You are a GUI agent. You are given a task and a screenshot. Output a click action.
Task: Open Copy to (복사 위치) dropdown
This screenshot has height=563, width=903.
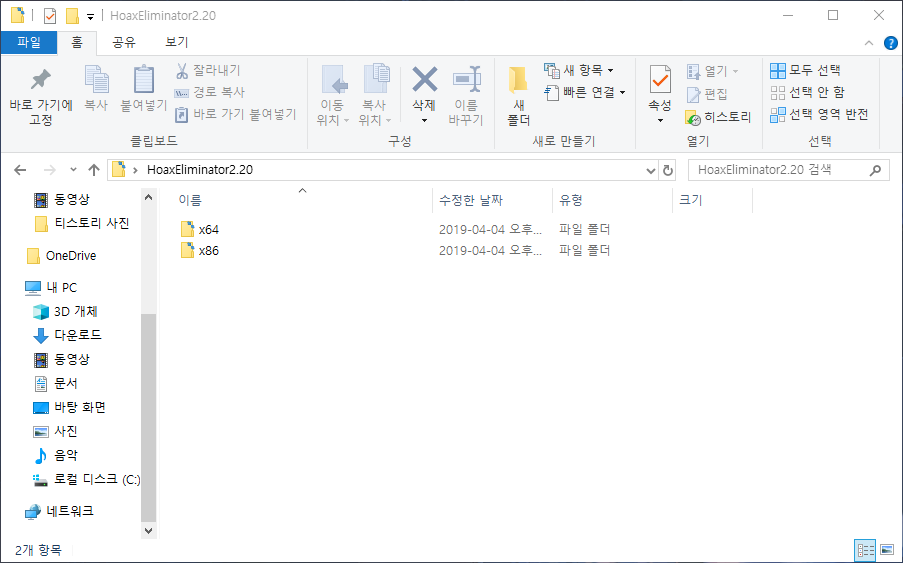(375, 96)
